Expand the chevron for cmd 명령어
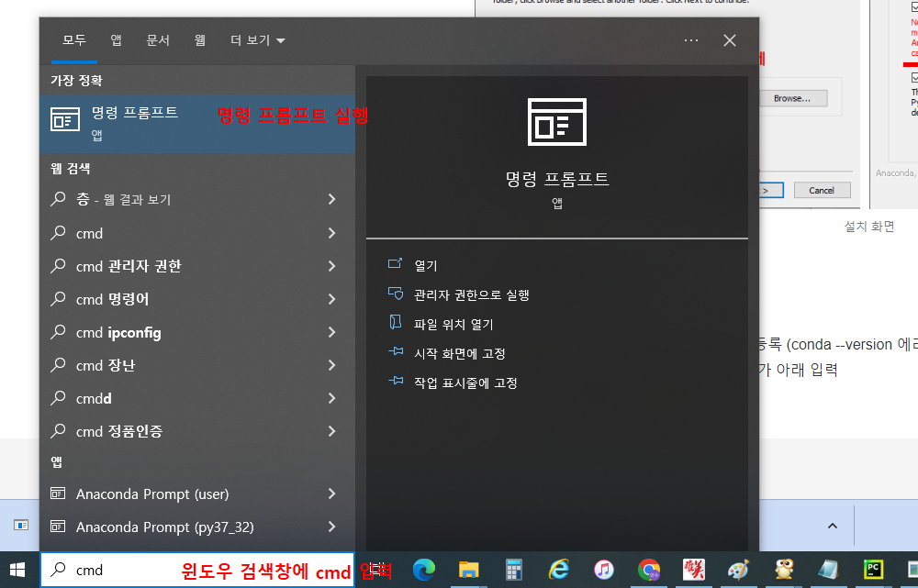The image size is (918, 588). (x=332, y=299)
